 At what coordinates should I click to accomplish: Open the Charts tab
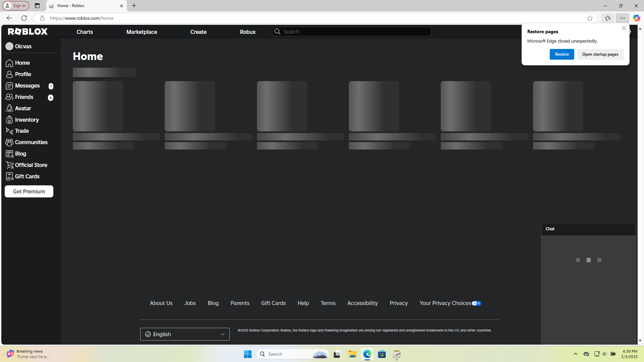85,32
